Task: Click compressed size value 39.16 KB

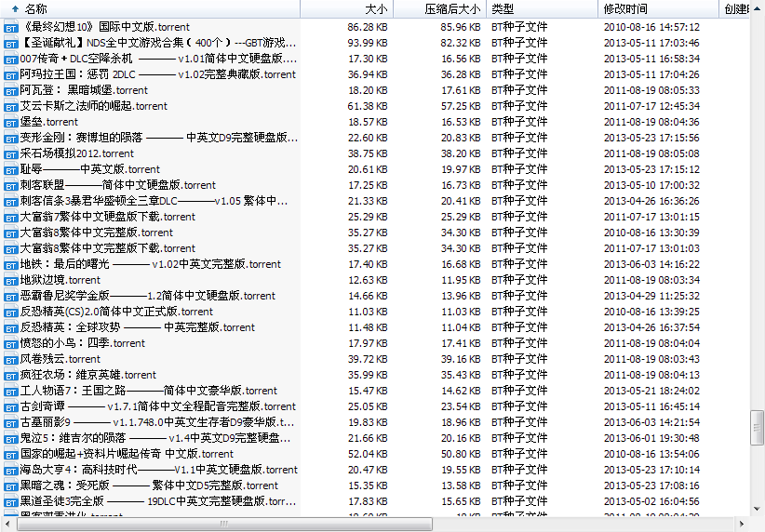Action: coord(461,359)
